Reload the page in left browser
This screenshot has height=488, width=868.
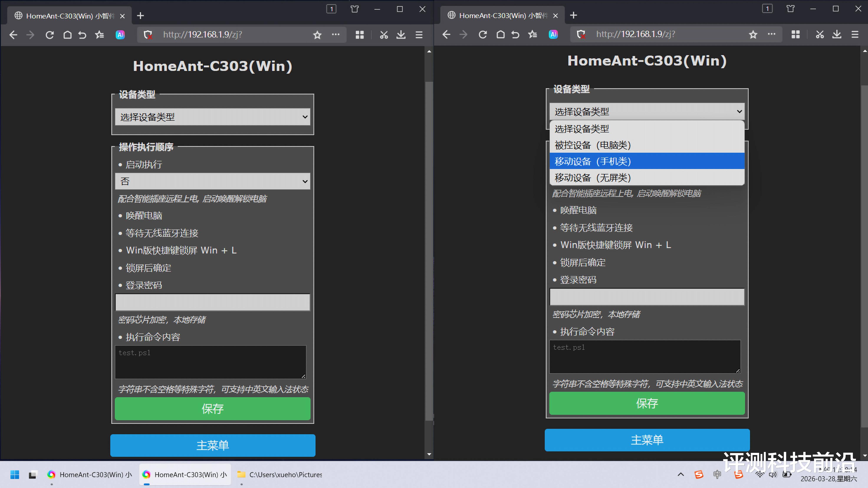50,35
